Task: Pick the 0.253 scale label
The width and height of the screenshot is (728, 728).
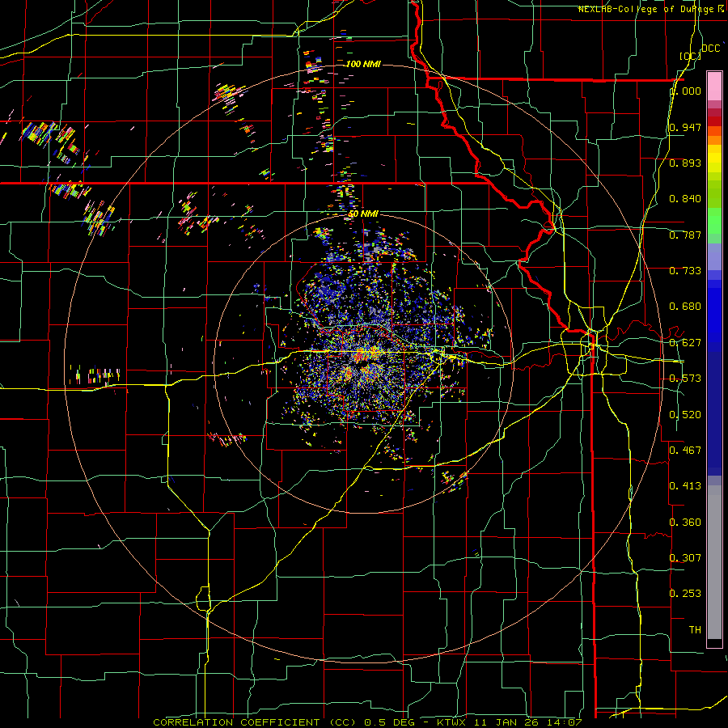Action: tap(685, 594)
